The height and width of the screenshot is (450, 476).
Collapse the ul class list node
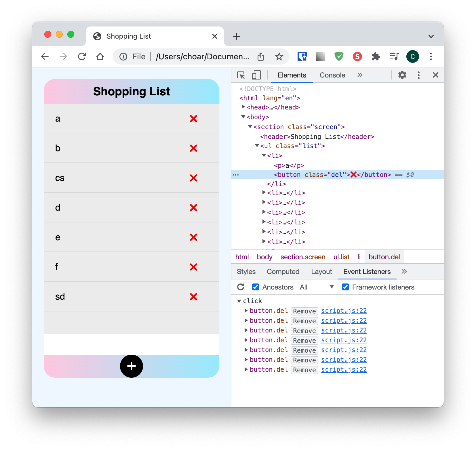click(257, 145)
